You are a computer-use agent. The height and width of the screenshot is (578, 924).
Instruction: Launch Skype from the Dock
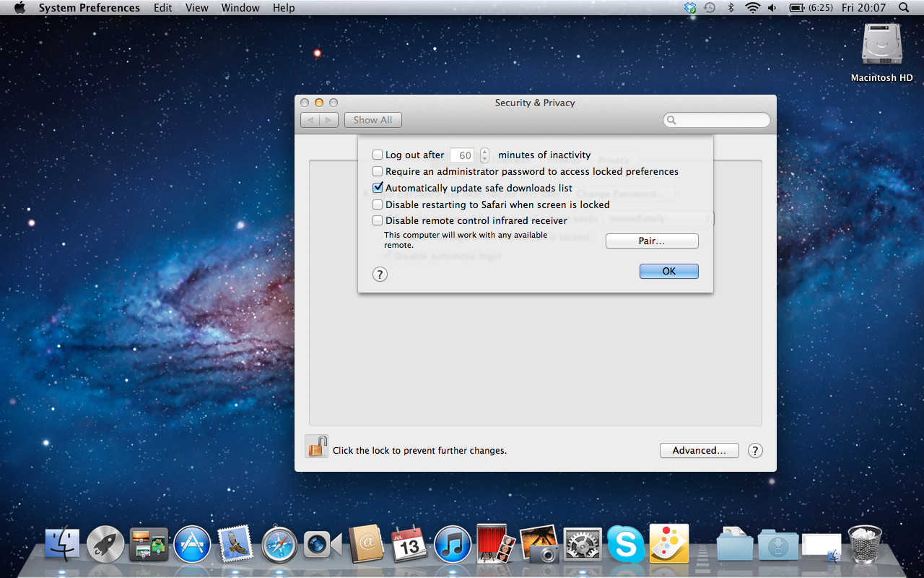(x=625, y=543)
